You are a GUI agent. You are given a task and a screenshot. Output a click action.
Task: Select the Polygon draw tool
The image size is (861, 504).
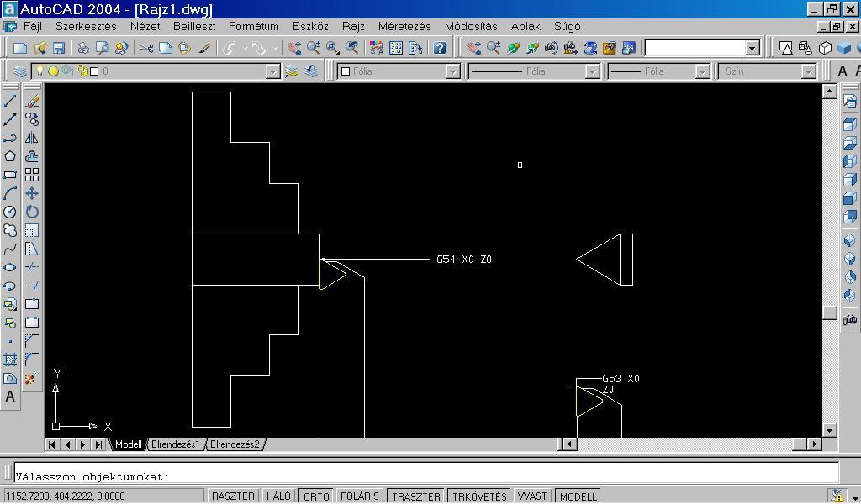(x=10, y=156)
